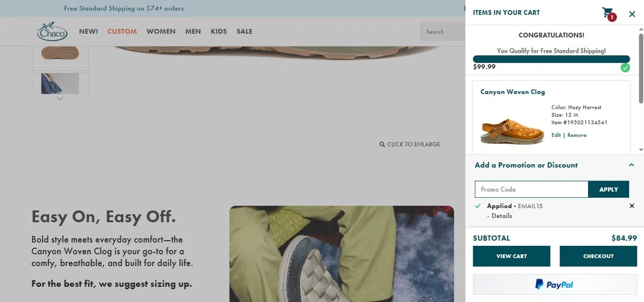Click the VIEW CART button
The width and height of the screenshot is (644, 302).
click(511, 256)
